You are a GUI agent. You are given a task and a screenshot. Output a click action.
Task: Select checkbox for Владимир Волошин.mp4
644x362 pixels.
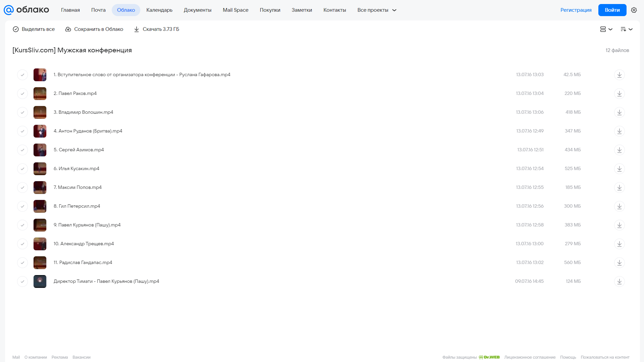coord(22,112)
